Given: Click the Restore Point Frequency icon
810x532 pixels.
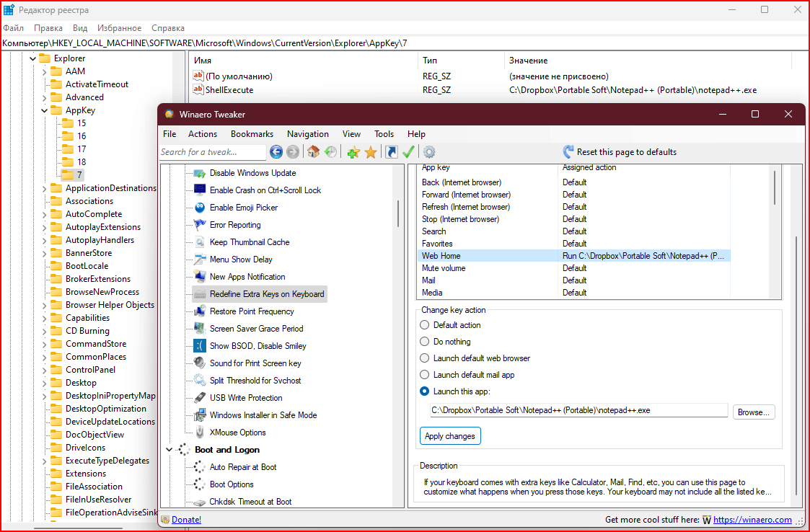Looking at the screenshot, I should [x=200, y=311].
